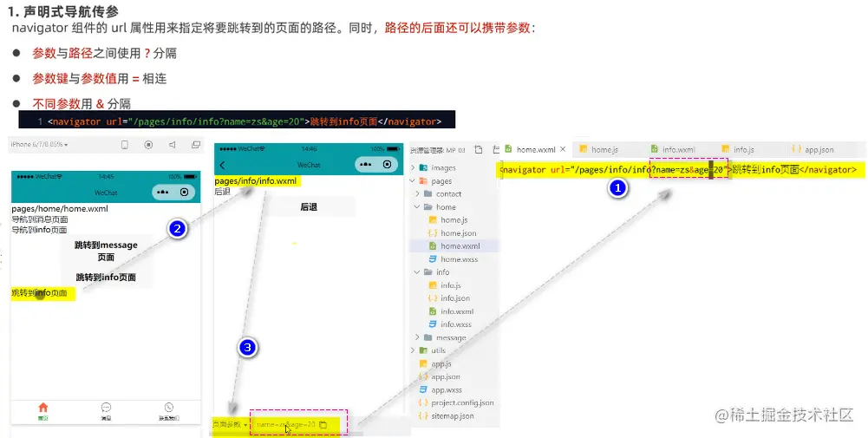
Task: Click the 后退 button on info page
Action: (309, 207)
